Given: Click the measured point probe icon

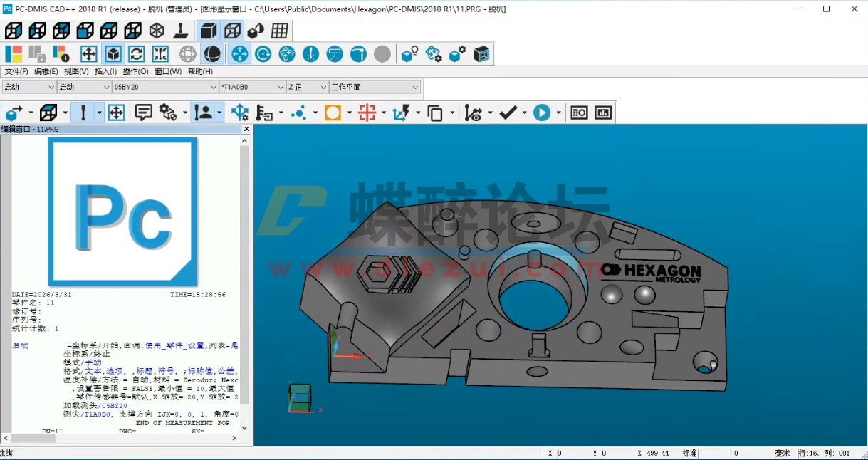Looking at the screenshot, I should [x=82, y=112].
